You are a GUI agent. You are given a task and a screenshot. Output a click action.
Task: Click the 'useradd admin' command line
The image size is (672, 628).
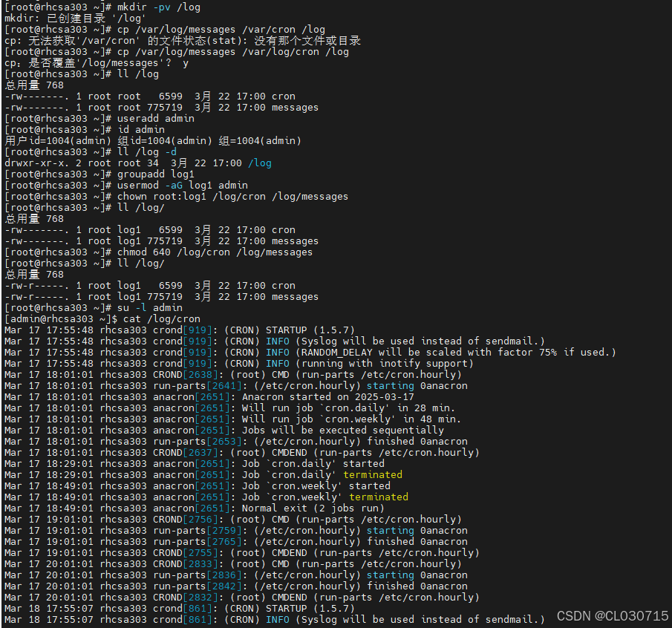click(100, 119)
